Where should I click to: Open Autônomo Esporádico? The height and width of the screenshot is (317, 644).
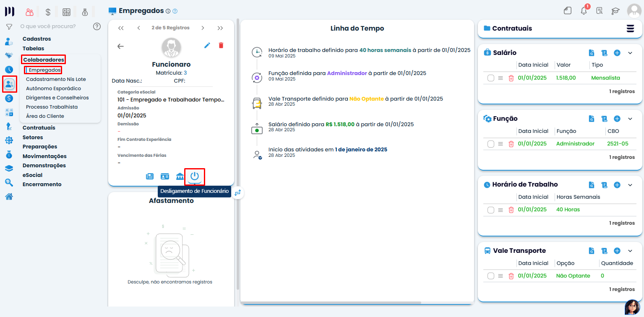[53, 88]
